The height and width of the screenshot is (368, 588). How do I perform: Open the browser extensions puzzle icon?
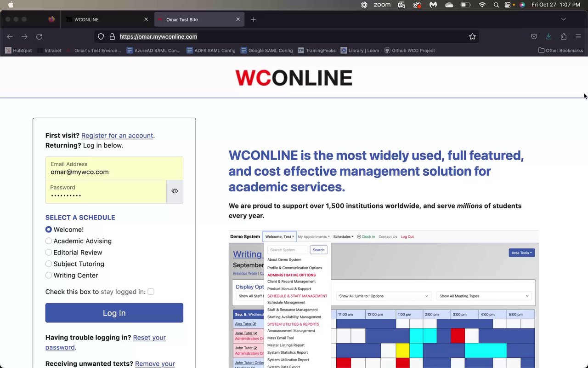[564, 37]
